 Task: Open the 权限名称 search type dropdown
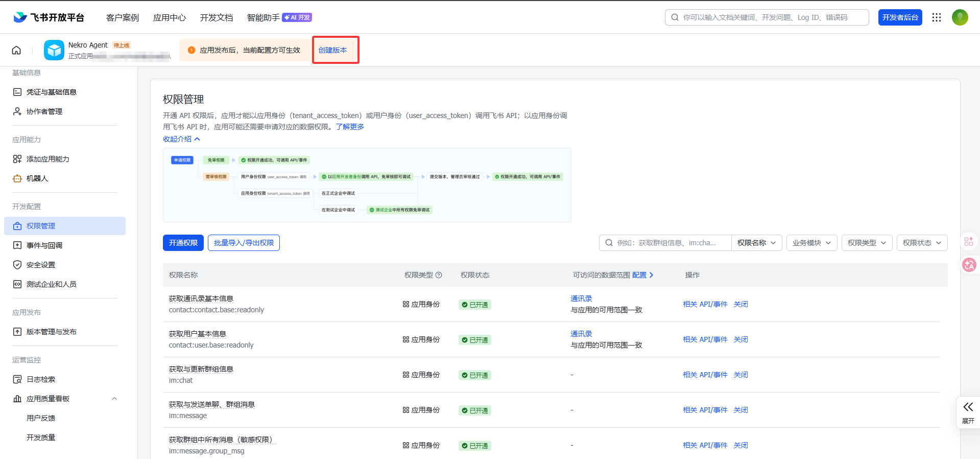[756, 243]
